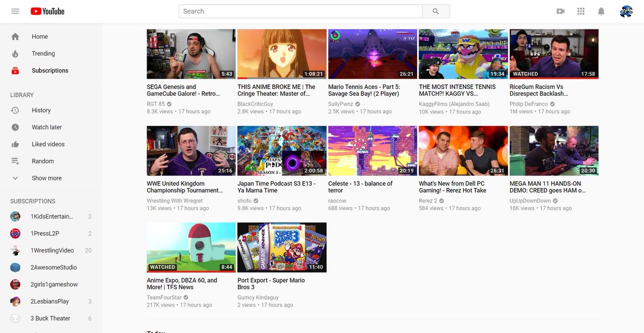The height and width of the screenshot is (333, 644).
Task: Open 1WrestlingVideo subscription with 20 new
Action: coord(51,250)
